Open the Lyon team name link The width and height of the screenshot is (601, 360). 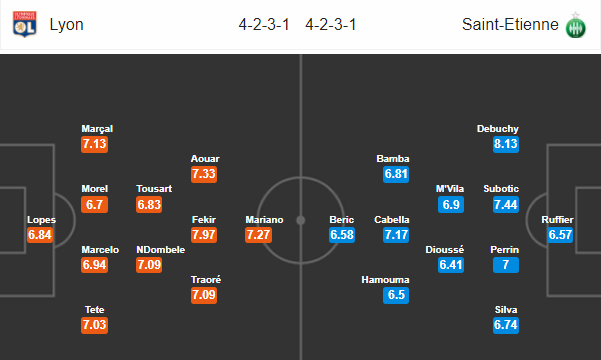click(x=66, y=25)
